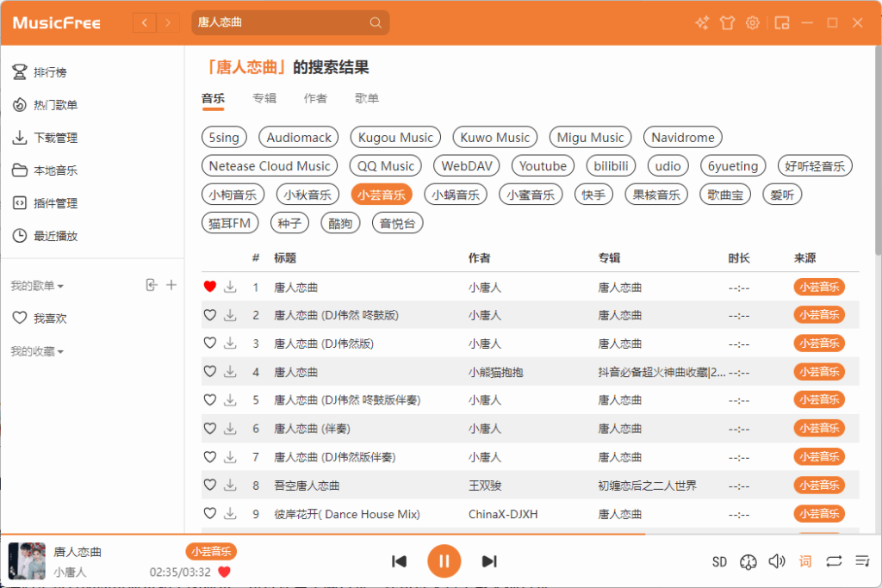Open the SD quality selector
This screenshot has width=882, height=588.
click(719, 561)
